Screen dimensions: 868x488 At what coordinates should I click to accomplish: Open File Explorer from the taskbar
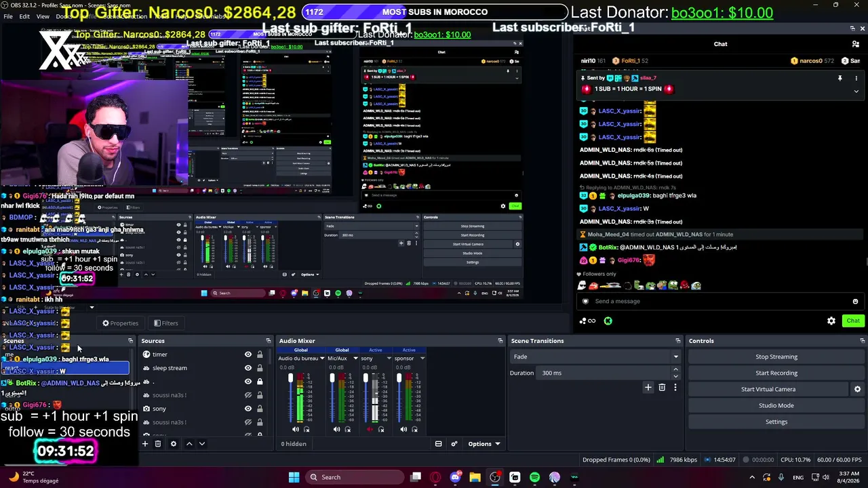[x=475, y=477]
